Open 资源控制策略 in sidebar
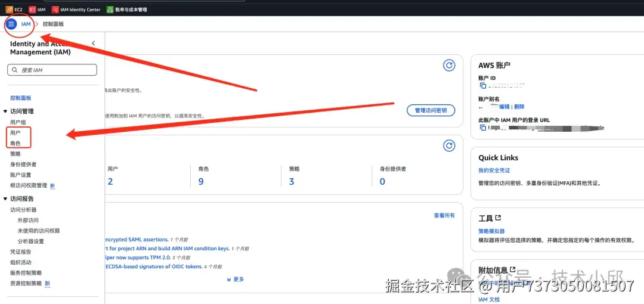The image size is (644, 304). [26, 284]
